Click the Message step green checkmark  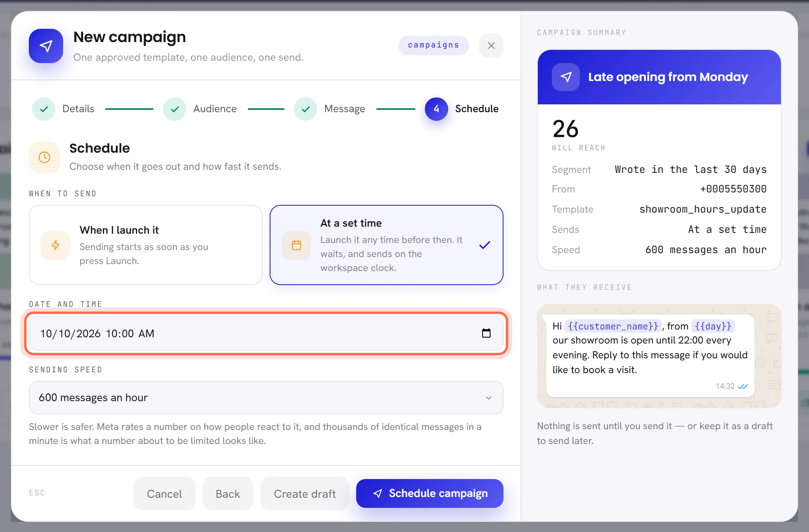(x=306, y=109)
